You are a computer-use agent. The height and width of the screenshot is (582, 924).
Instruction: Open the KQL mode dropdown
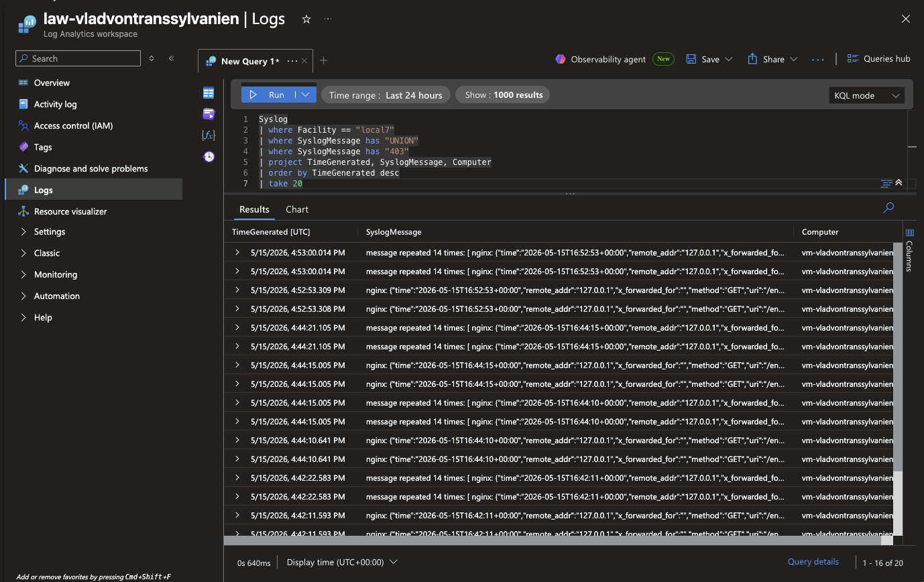pyautogui.click(x=866, y=95)
